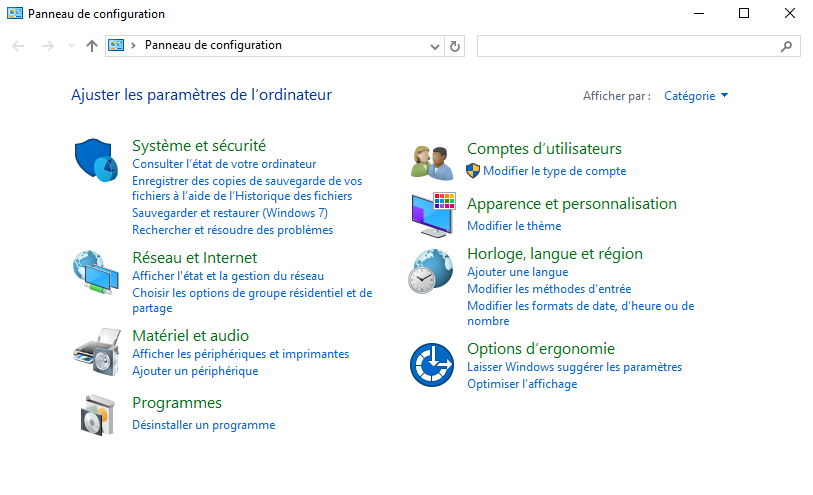The height and width of the screenshot is (495, 813).
Task: Open the recent locations dropdown arrow
Action: pyautogui.click(x=71, y=46)
